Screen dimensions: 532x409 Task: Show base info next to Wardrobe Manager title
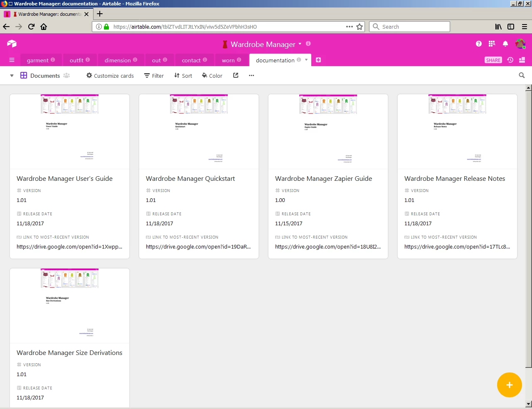pyautogui.click(x=308, y=44)
